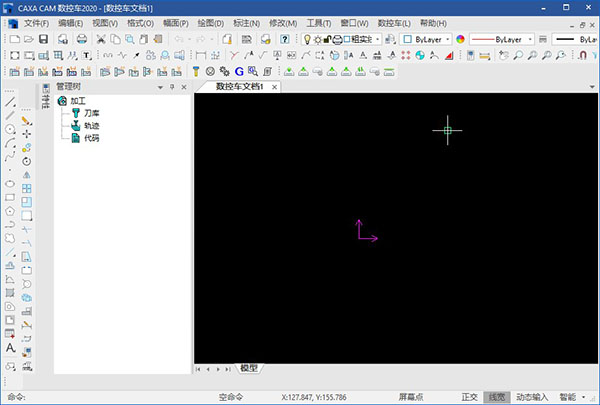Screen dimensions: 600x405
Task: Click the Help question mark icon
Action: [x=284, y=39]
